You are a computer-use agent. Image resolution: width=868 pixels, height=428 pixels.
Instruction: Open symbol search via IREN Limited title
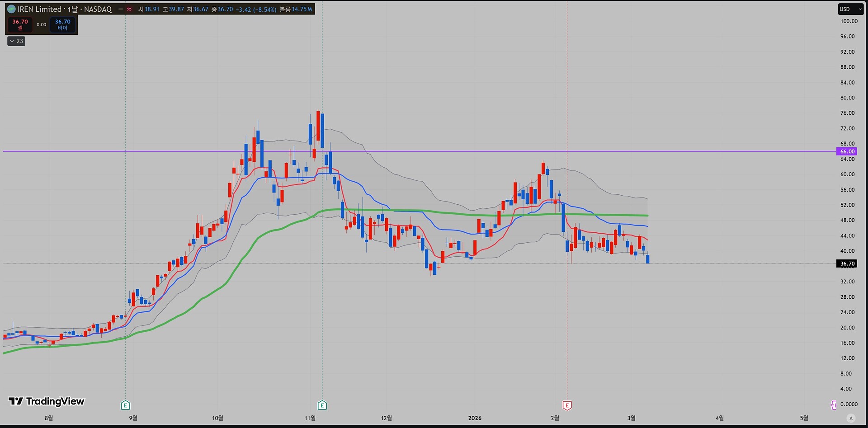coord(64,9)
